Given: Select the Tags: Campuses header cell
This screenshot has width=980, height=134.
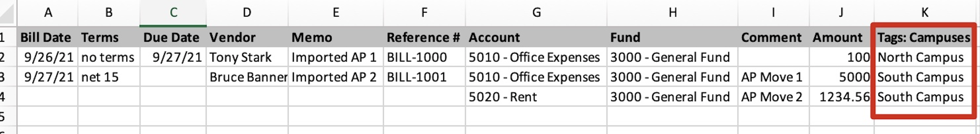Looking at the screenshot, I should 924,37.
